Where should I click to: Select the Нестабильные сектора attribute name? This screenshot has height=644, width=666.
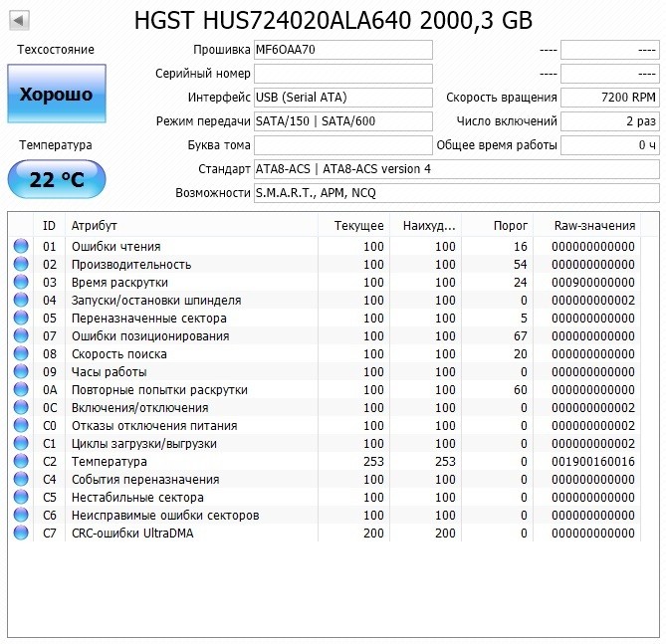137,497
